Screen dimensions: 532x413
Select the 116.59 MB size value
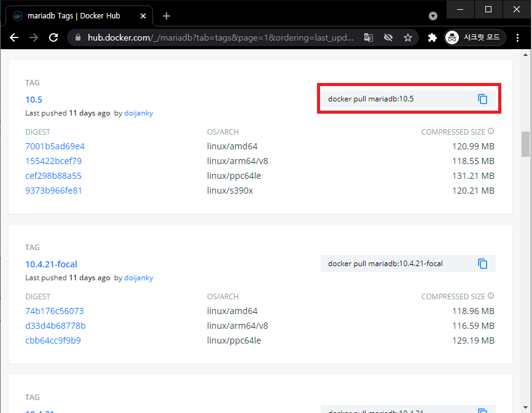tap(473, 326)
